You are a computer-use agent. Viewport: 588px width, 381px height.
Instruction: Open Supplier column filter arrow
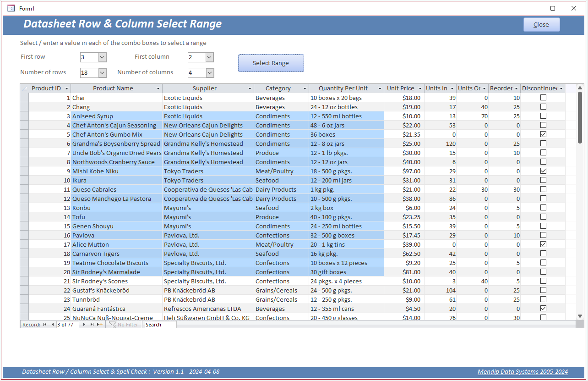[250, 88]
